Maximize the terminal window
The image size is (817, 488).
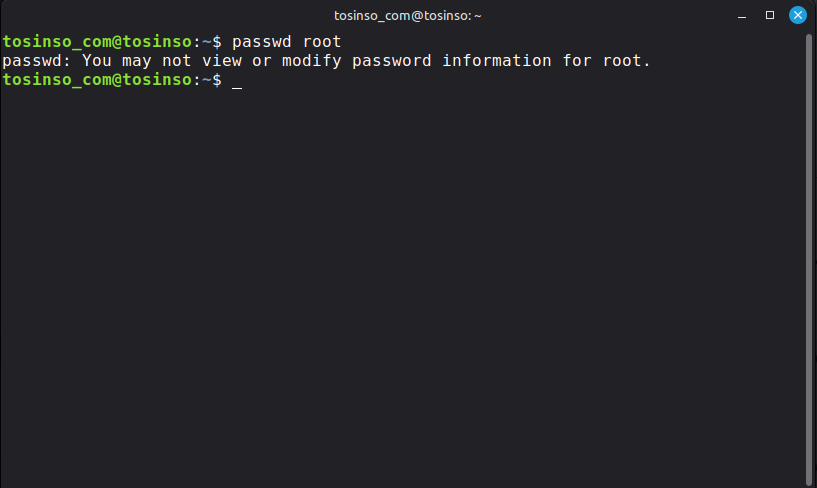pos(769,15)
